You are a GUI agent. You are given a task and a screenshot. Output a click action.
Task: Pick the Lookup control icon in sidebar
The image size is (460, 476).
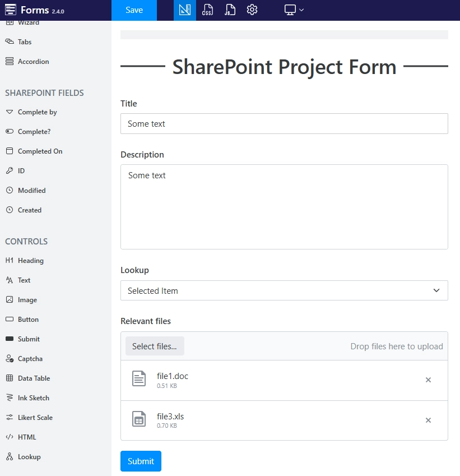[10, 456]
